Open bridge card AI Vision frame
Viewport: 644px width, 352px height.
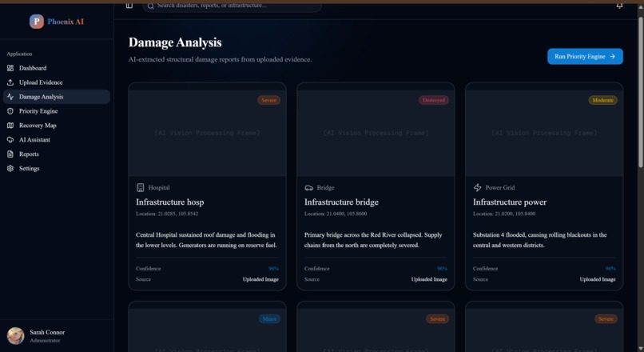tap(376, 133)
